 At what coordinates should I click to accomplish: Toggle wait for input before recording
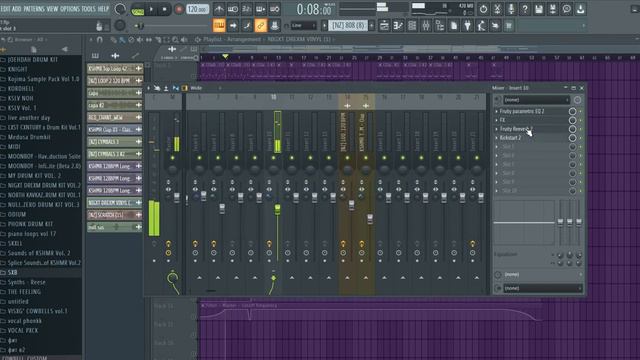tap(233, 9)
